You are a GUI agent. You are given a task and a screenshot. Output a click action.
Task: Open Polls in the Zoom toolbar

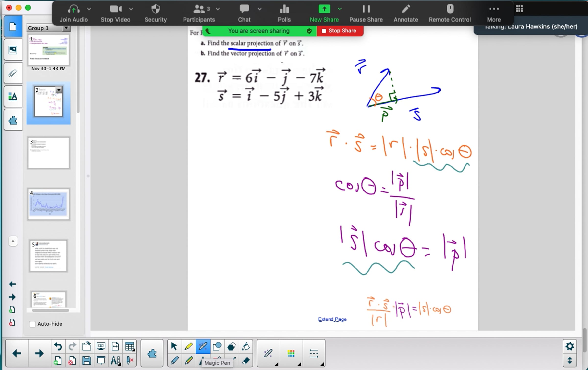[284, 13]
